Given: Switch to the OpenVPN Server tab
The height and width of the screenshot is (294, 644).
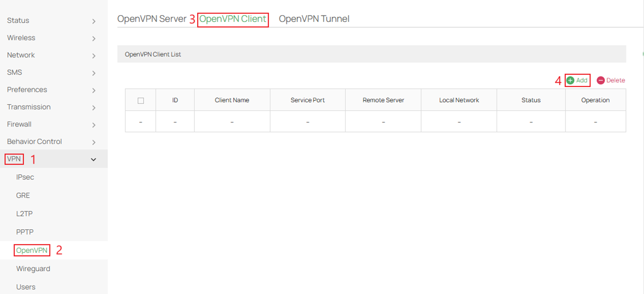Looking at the screenshot, I should click(x=152, y=19).
